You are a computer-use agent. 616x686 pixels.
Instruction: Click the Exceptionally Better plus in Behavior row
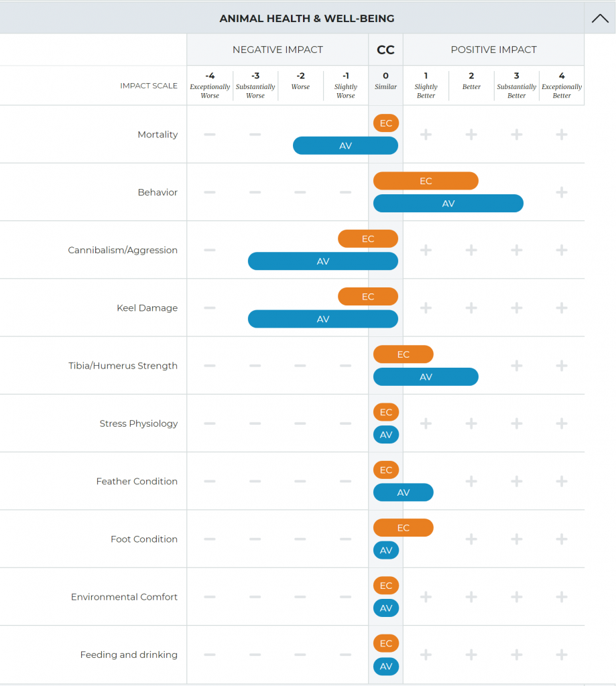pos(562,192)
